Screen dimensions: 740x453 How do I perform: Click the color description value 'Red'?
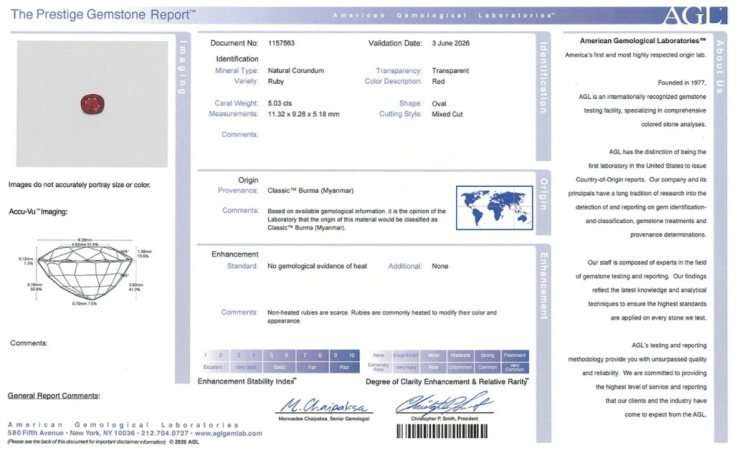(x=438, y=81)
